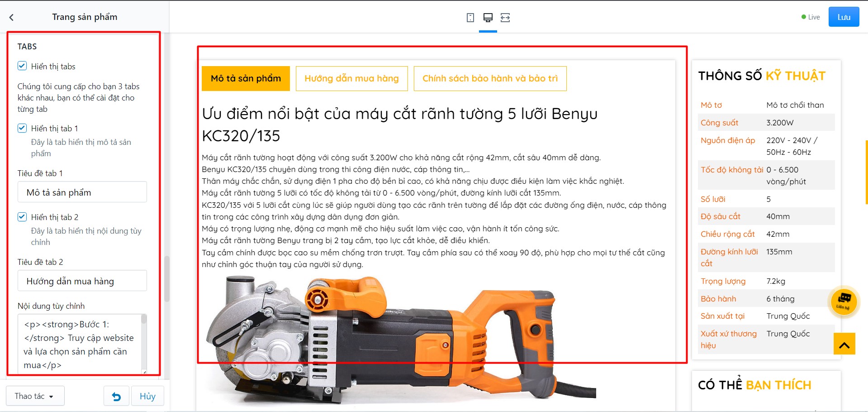Switch to full-width preview icon
Image resolution: width=868 pixels, height=412 pixels.
click(505, 18)
